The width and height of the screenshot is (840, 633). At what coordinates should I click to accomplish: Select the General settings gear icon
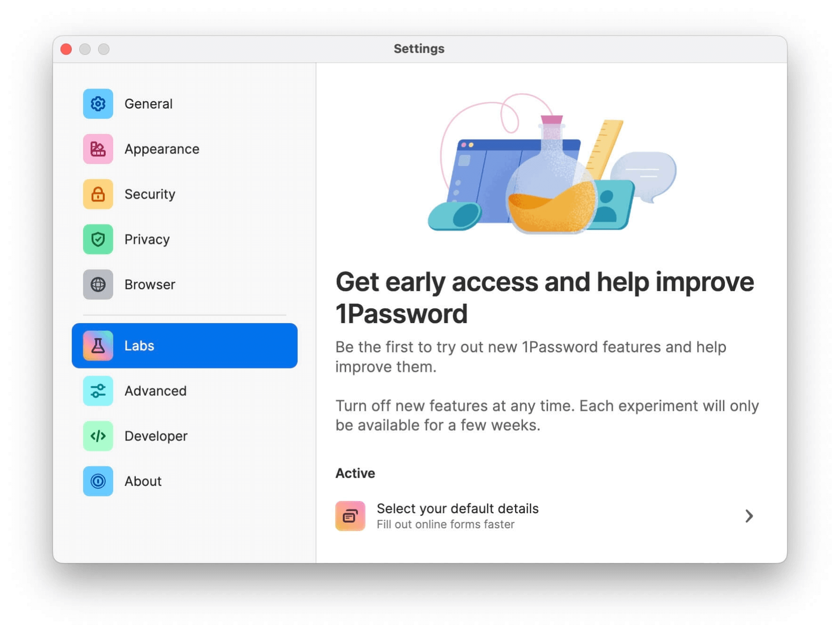click(x=98, y=103)
